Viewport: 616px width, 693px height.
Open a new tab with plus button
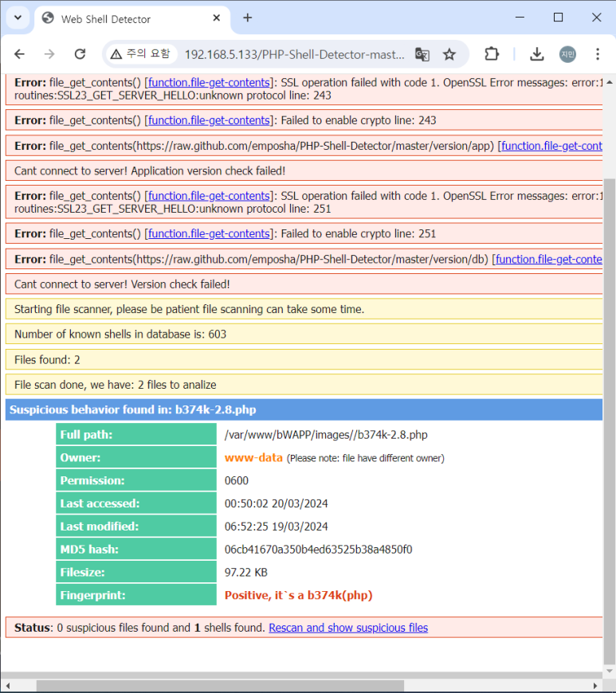[248, 18]
